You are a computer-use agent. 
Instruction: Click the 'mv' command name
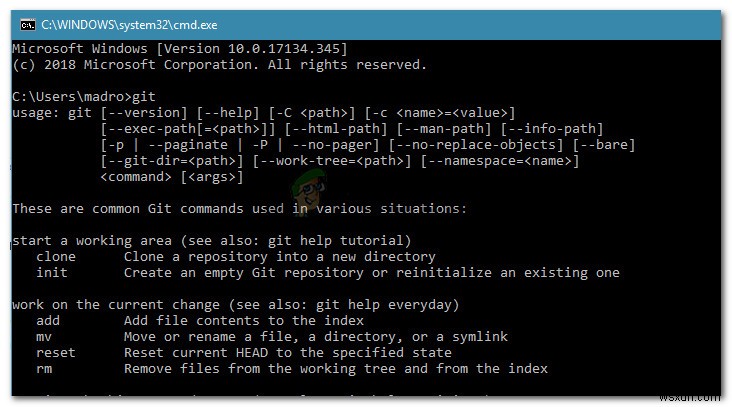coord(44,337)
